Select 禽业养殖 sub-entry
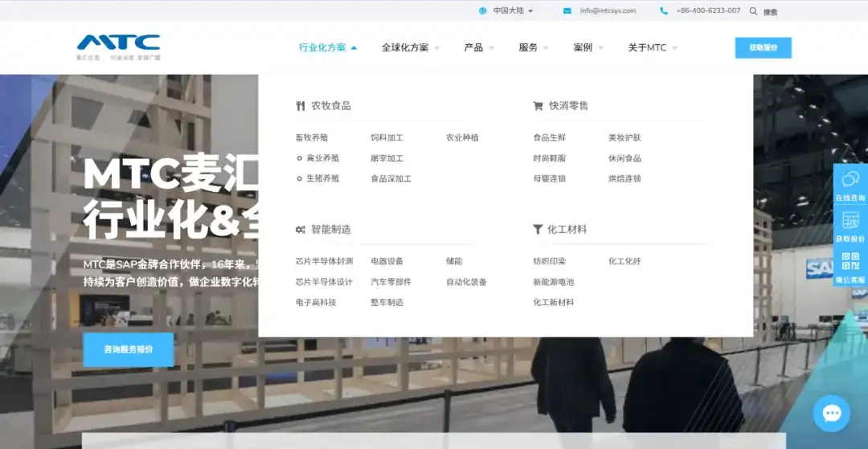The image size is (868, 449). pyautogui.click(x=323, y=158)
